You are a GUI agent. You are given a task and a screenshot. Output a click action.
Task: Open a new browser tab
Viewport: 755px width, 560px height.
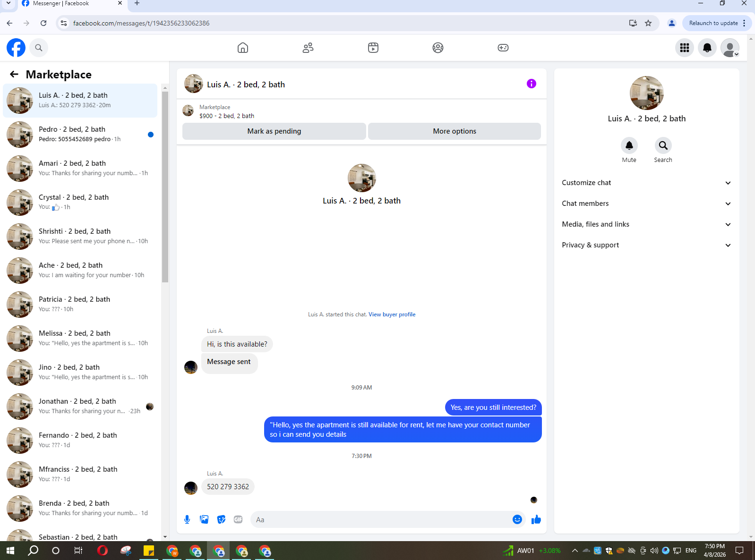[137, 3]
